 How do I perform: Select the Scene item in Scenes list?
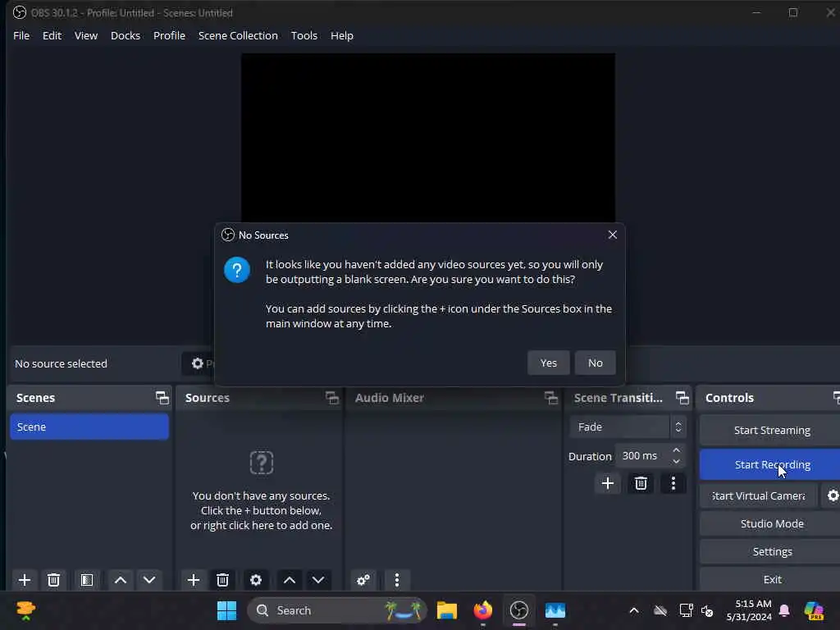[89, 427]
